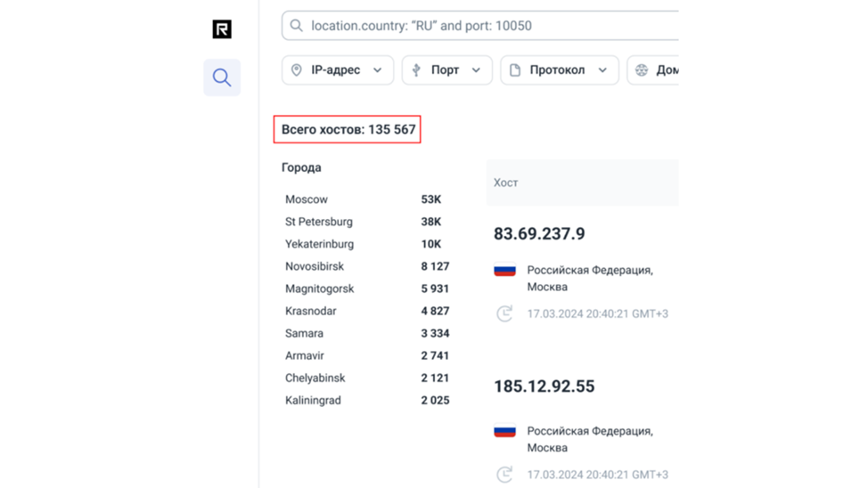
Task: Expand the IP-адрес dropdown chevron
Action: point(378,70)
